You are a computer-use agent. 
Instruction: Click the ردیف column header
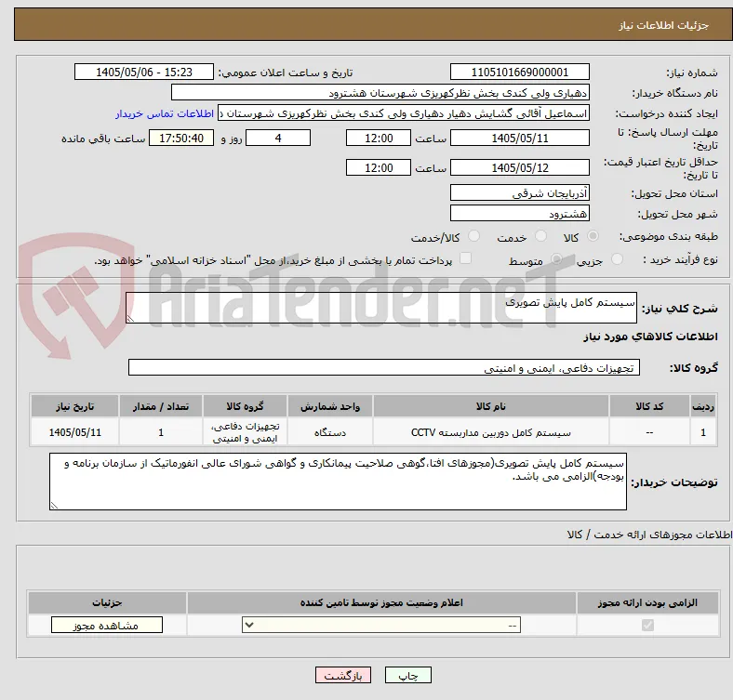(703, 406)
